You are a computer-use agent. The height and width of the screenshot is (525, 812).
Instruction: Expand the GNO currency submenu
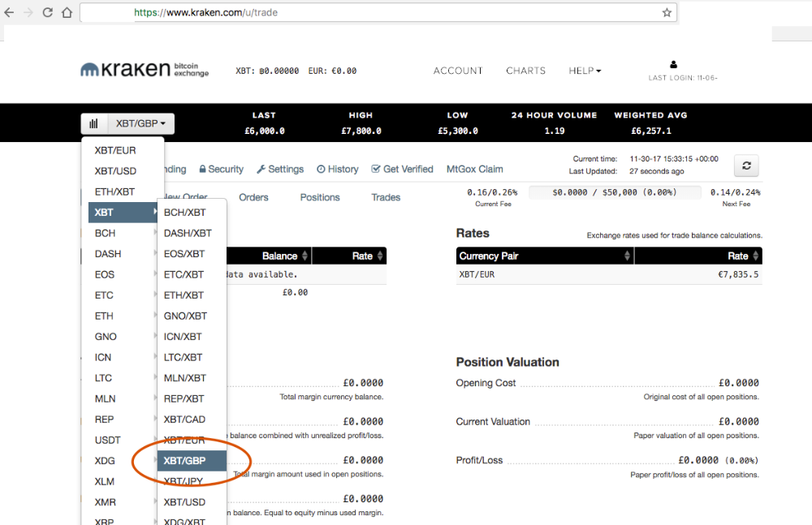tap(123, 337)
